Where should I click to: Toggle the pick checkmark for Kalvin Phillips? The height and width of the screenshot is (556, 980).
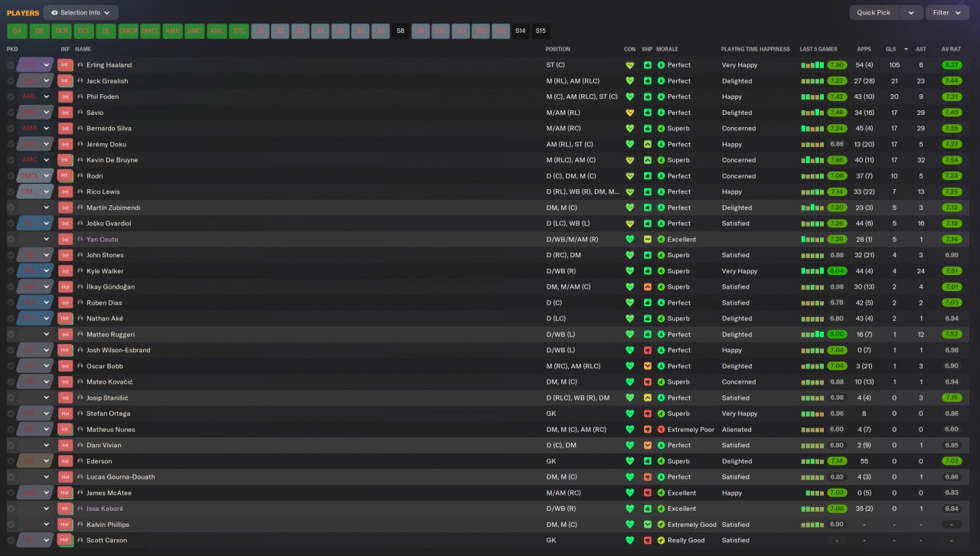click(11, 525)
